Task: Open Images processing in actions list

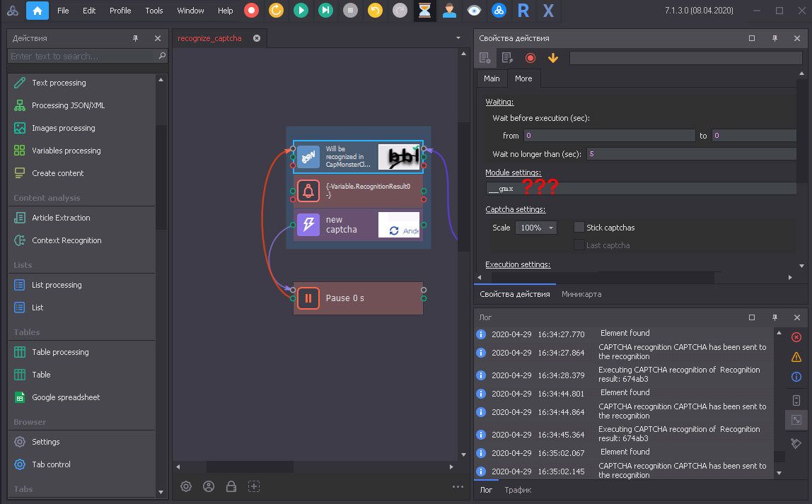Action: coord(63,128)
